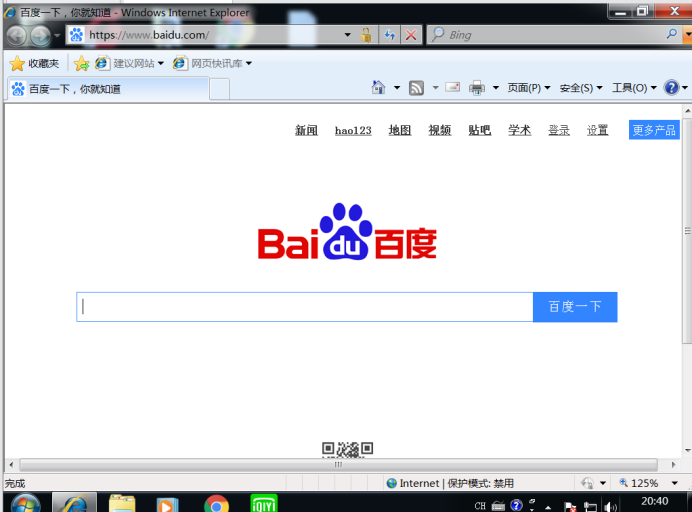This screenshot has height=512, width=692.
Task: Click the Read Mail envelope icon
Action: pyautogui.click(x=452, y=87)
